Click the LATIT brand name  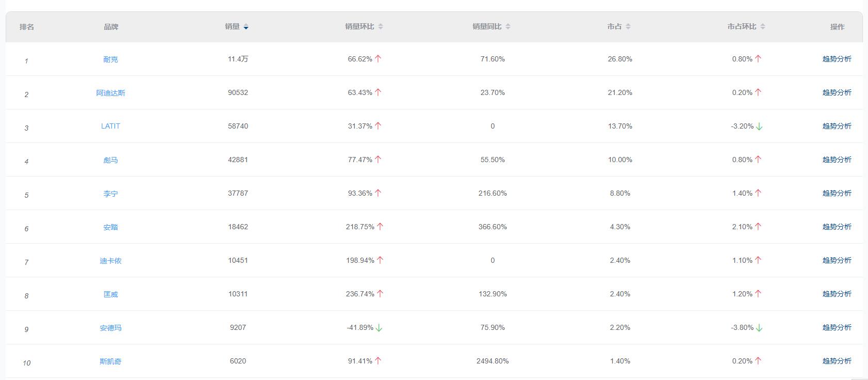(x=110, y=126)
